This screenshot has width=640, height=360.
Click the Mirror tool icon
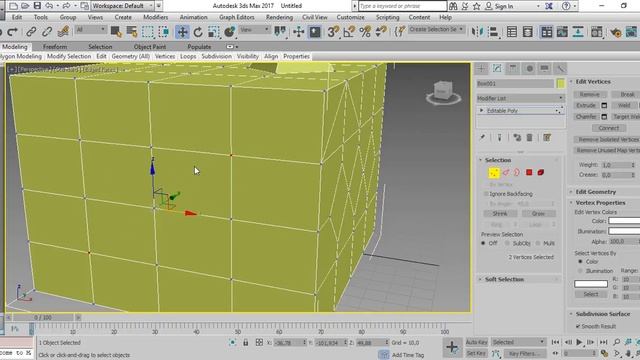click(x=477, y=31)
